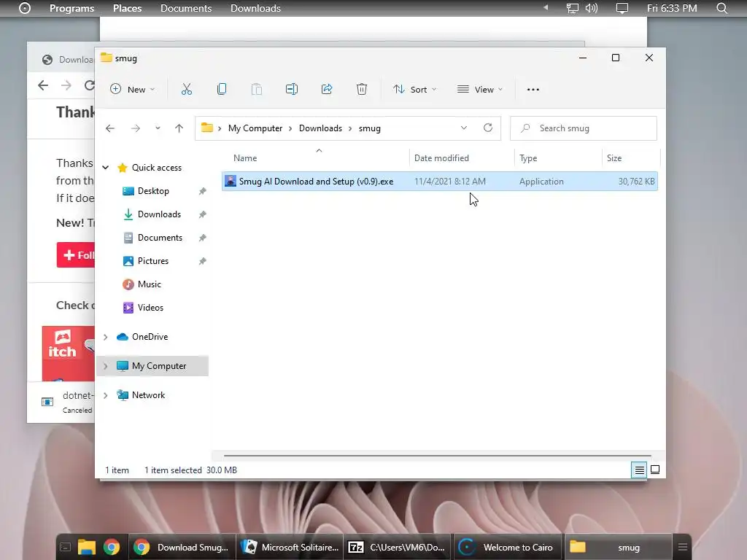This screenshot has height=560, width=747.
Task: Expand the My Computer tree node
Action: pyautogui.click(x=106, y=366)
